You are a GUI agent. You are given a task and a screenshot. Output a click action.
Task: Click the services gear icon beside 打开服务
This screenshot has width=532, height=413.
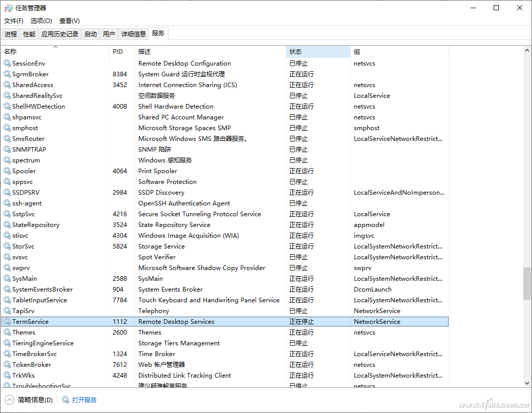pos(66,400)
